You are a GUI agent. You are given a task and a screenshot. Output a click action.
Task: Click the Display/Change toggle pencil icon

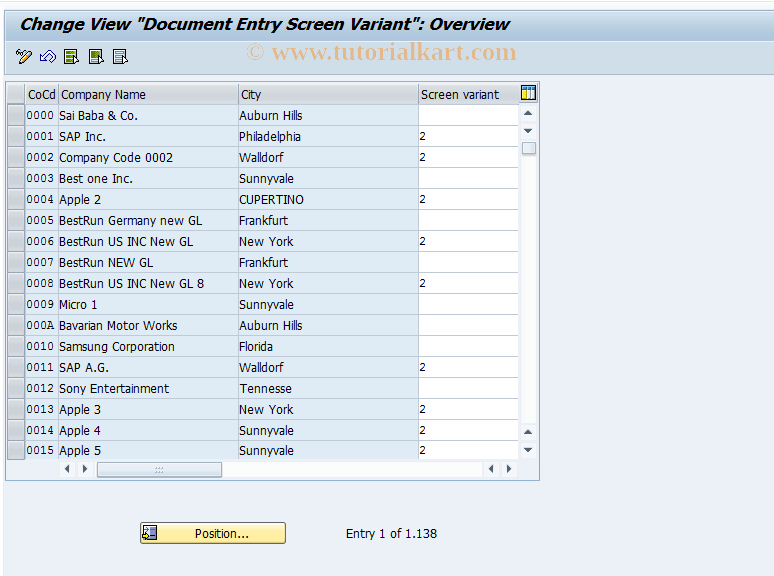point(23,56)
